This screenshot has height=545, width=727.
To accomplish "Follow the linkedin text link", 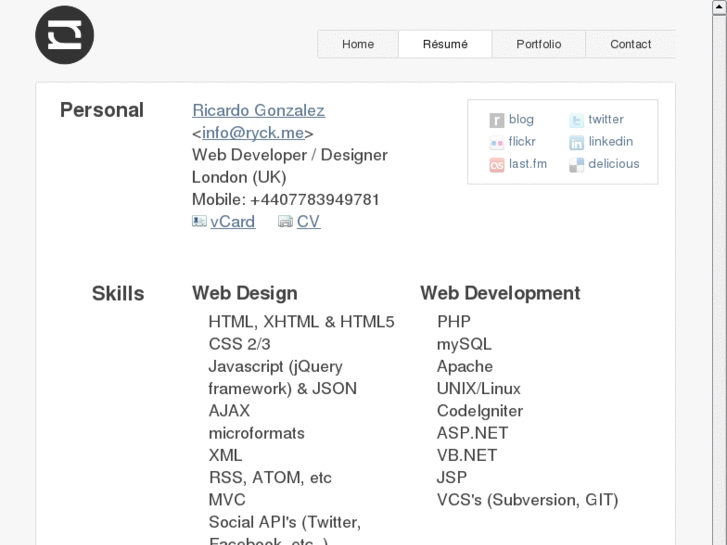I will pyautogui.click(x=610, y=142).
